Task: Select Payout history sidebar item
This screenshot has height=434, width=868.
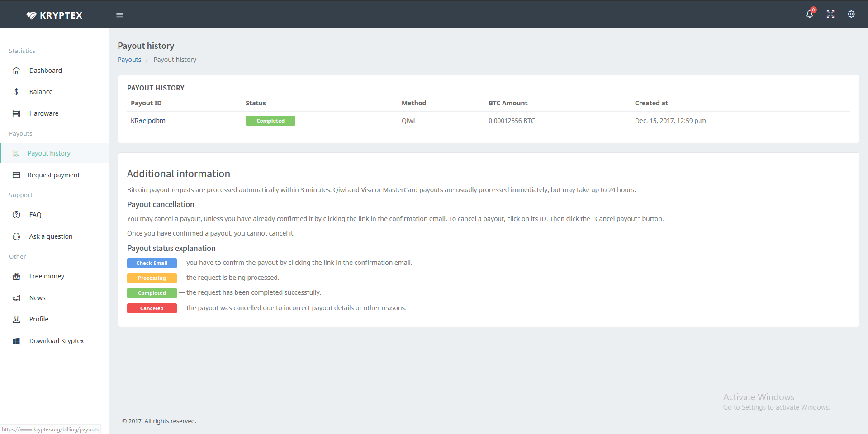Action: [x=49, y=153]
